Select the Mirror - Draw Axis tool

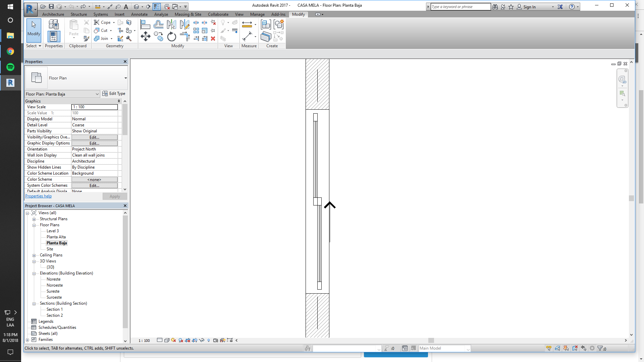click(x=184, y=24)
